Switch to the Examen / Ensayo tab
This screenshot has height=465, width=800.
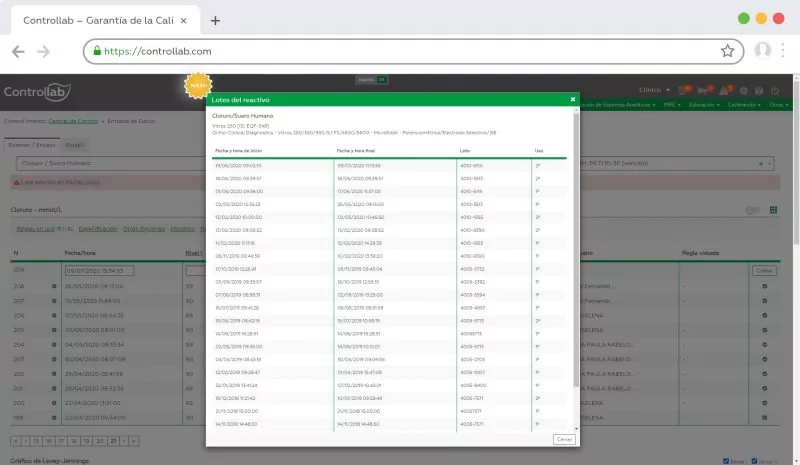coord(33,145)
